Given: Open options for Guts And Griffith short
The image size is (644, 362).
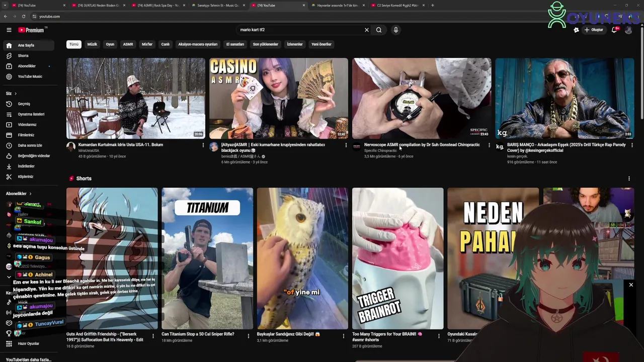Looking at the screenshot, I should 153,336.
